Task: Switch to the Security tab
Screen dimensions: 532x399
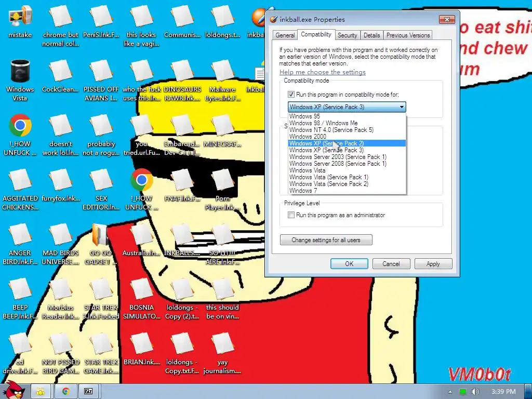Action: tap(347, 35)
